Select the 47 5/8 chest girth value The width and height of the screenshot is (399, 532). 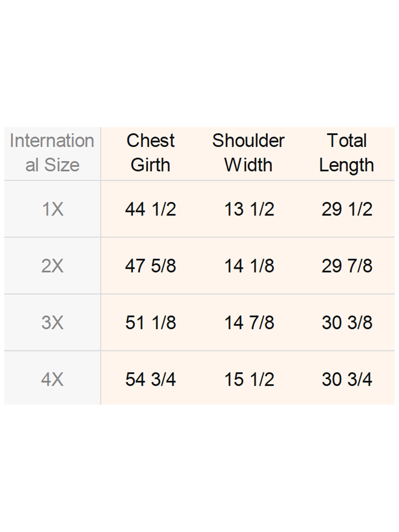point(151,265)
